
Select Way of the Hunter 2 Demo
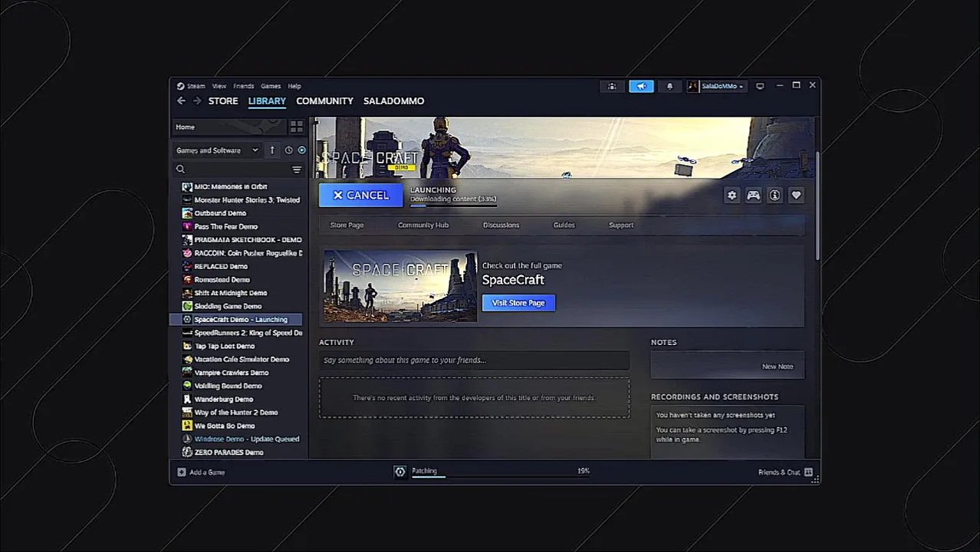(235, 412)
